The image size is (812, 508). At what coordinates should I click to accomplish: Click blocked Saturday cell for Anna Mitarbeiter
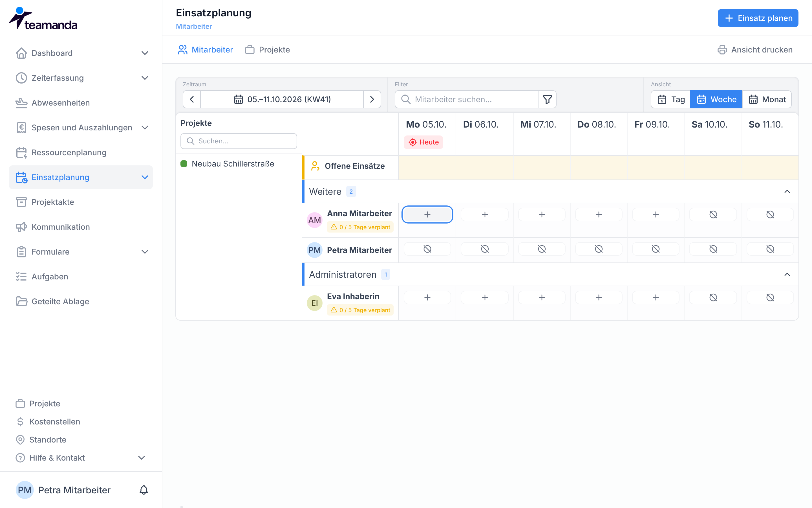click(713, 214)
